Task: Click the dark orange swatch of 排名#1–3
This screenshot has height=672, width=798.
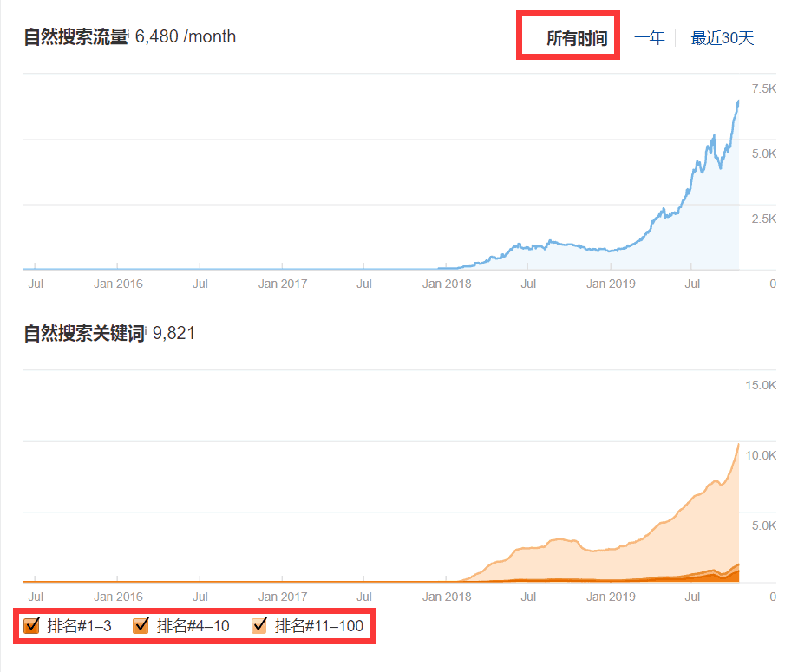Action: click(x=33, y=625)
